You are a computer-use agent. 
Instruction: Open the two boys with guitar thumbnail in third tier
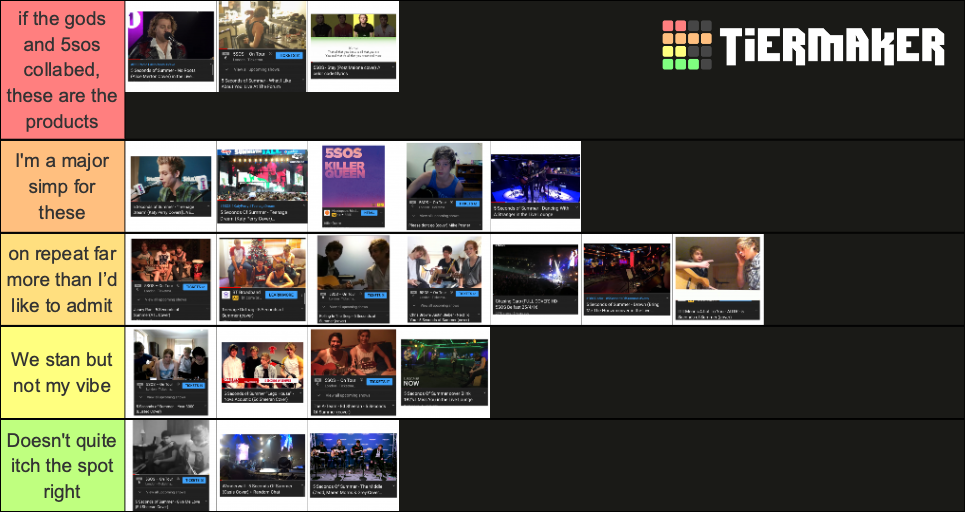(x=353, y=279)
